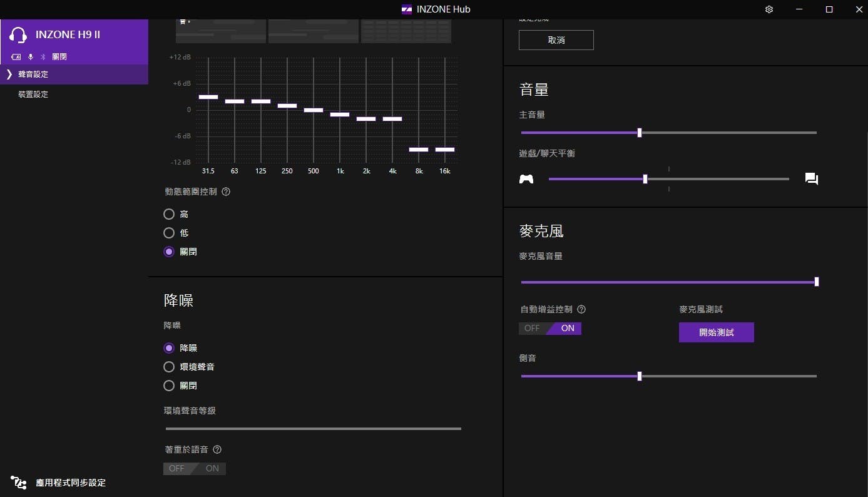Click the microphone status icon in sidebar

31,57
